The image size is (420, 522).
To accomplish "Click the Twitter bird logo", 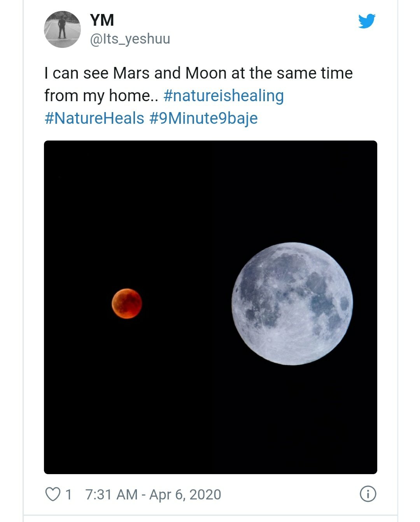I will pyautogui.click(x=367, y=21).
